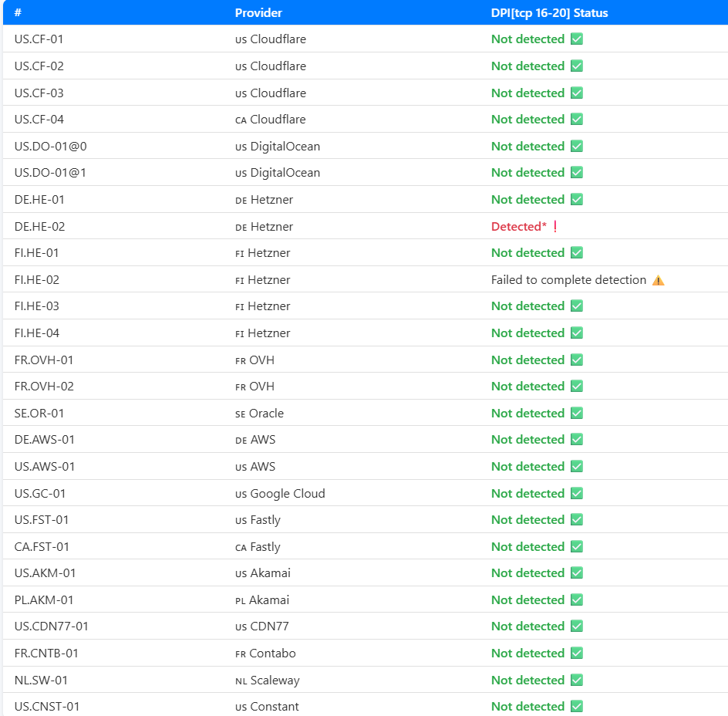The image size is (728, 716).
Task: Click US DigitalOcean provider in US.DO-01@0 row
Action: tap(277, 147)
